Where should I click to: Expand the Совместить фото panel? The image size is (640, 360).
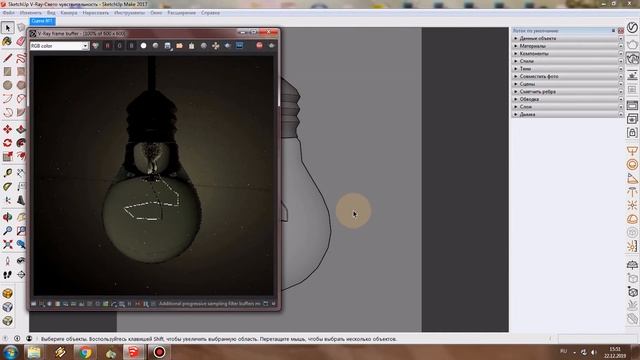tap(567, 76)
